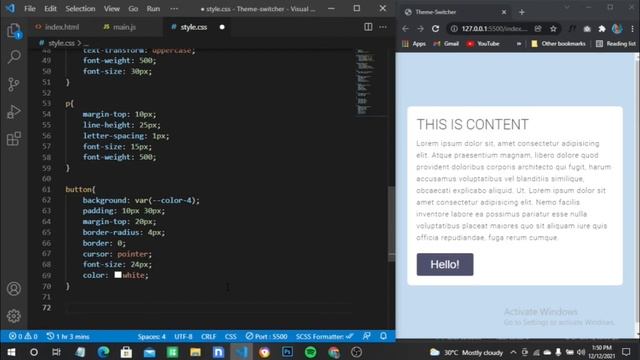Image resolution: width=640 pixels, height=360 pixels.
Task: Open the View menu
Action: 111,9
